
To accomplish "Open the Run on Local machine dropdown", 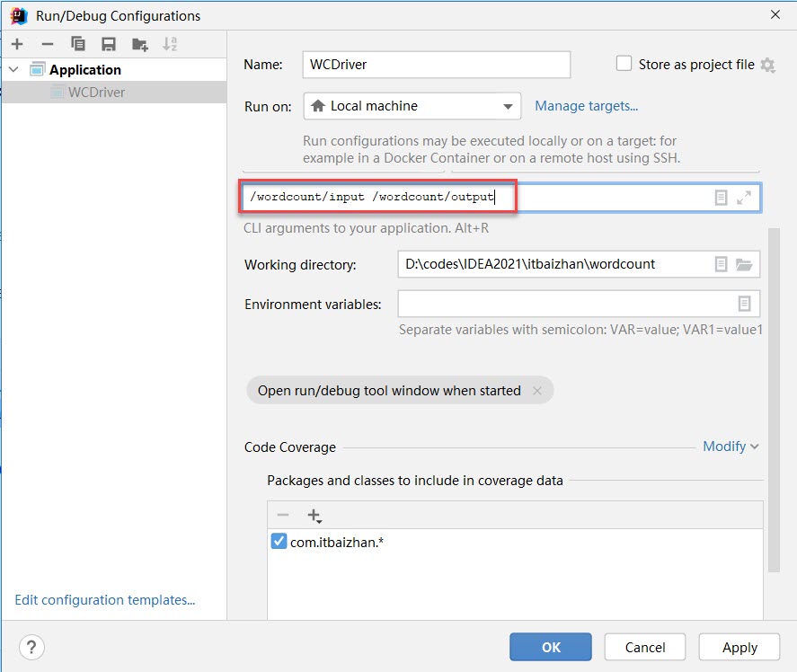I will [x=412, y=106].
